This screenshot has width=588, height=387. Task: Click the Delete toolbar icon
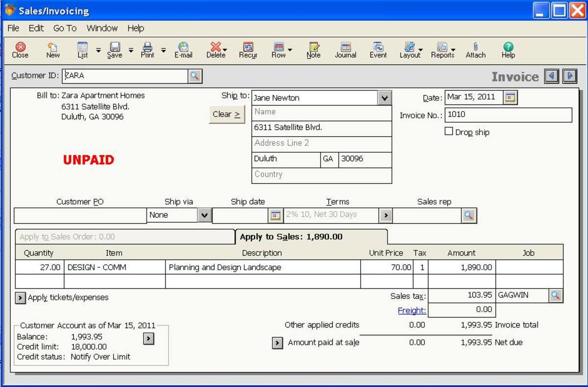pos(215,49)
